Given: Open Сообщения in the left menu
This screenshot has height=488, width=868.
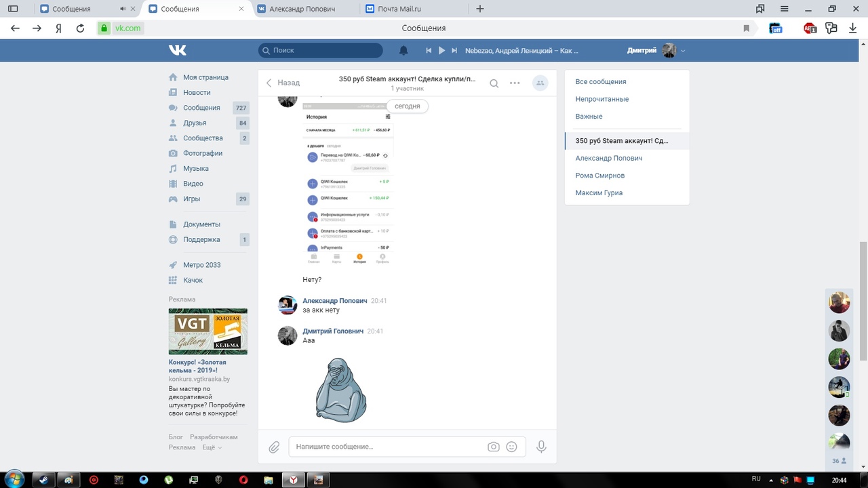Looking at the screenshot, I should [201, 108].
